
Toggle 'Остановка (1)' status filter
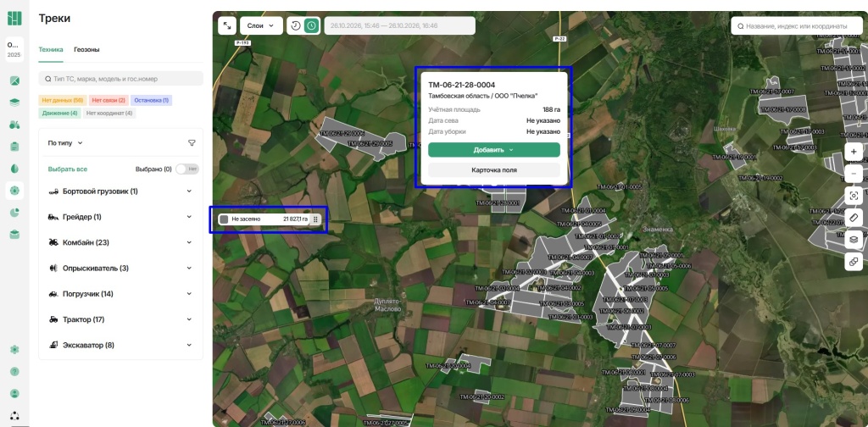[x=151, y=100]
